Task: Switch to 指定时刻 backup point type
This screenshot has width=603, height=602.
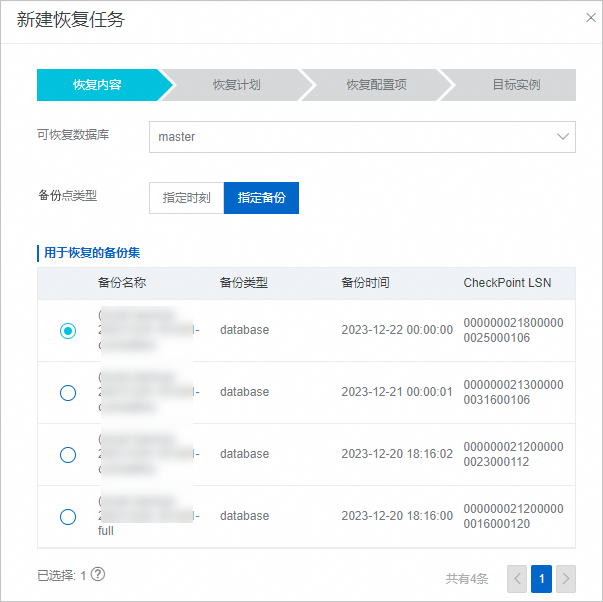Action: (187, 198)
